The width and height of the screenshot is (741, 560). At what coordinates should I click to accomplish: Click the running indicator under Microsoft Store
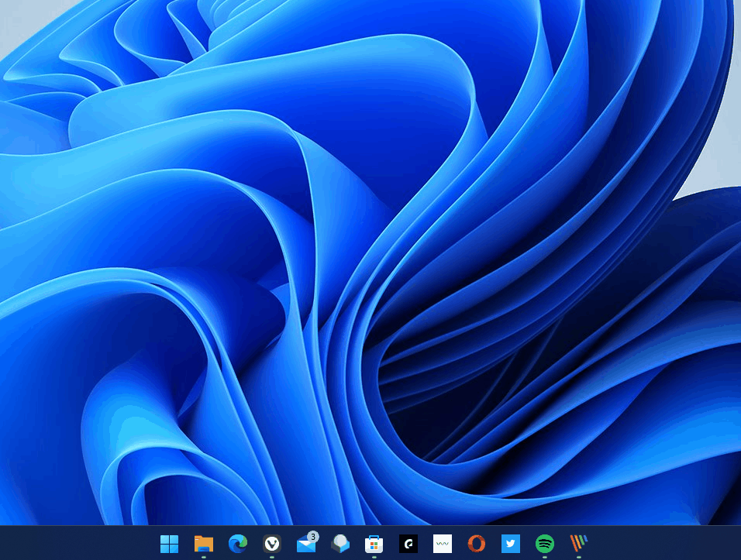click(374, 557)
